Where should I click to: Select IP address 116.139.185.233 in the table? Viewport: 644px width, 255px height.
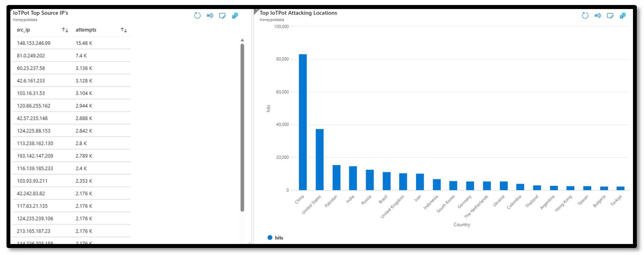pos(35,168)
